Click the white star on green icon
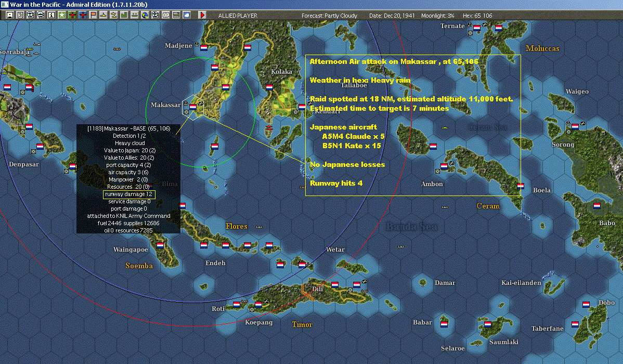This screenshot has height=364, width=623. [61, 15]
